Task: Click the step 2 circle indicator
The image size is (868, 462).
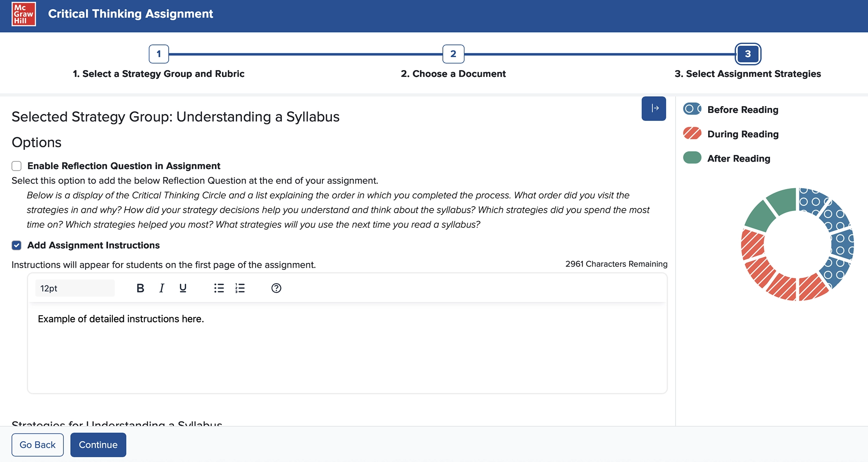Action: point(453,54)
